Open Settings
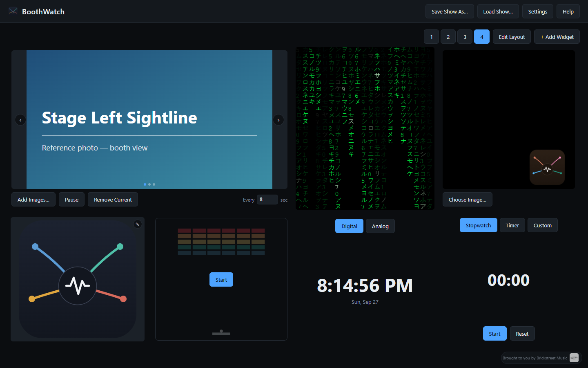The width and height of the screenshot is (588, 368). tap(537, 11)
